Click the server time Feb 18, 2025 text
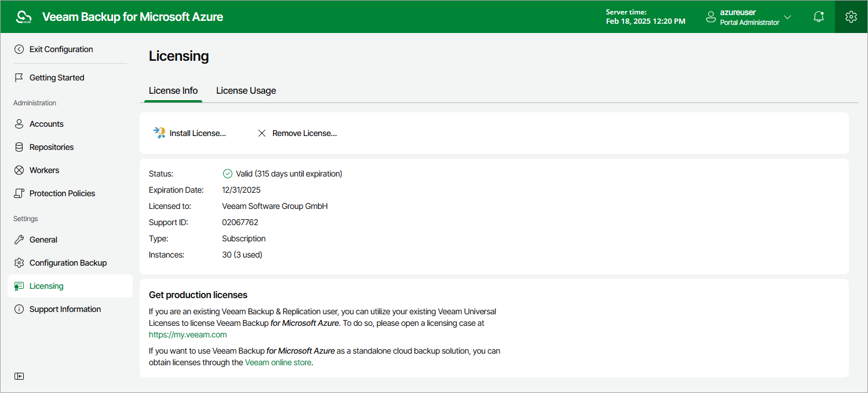 (645, 21)
